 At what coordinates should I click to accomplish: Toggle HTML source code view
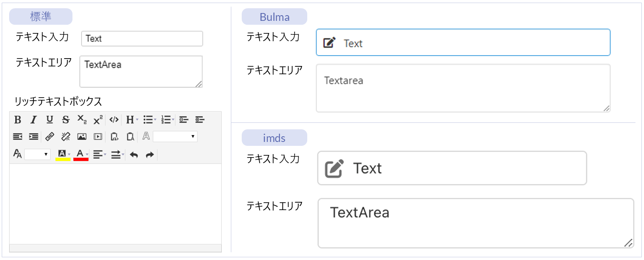click(114, 120)
